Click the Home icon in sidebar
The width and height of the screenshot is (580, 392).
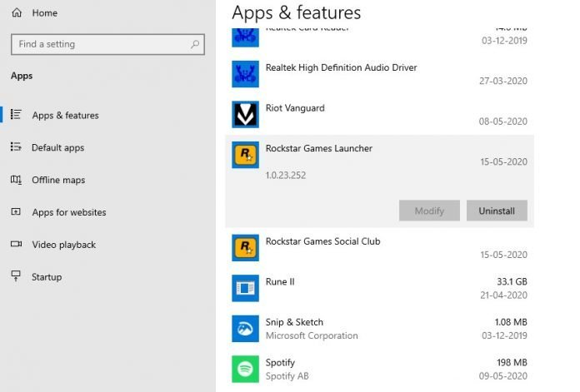[x=17, y=13]
